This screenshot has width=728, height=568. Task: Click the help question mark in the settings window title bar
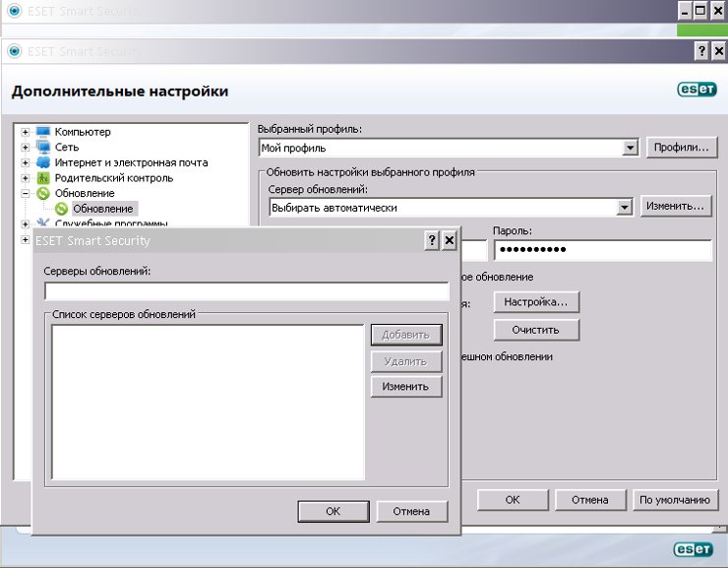(701, 50)
